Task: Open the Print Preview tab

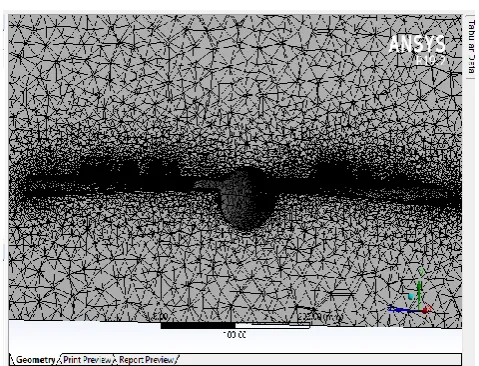Action: click(87, 360)
